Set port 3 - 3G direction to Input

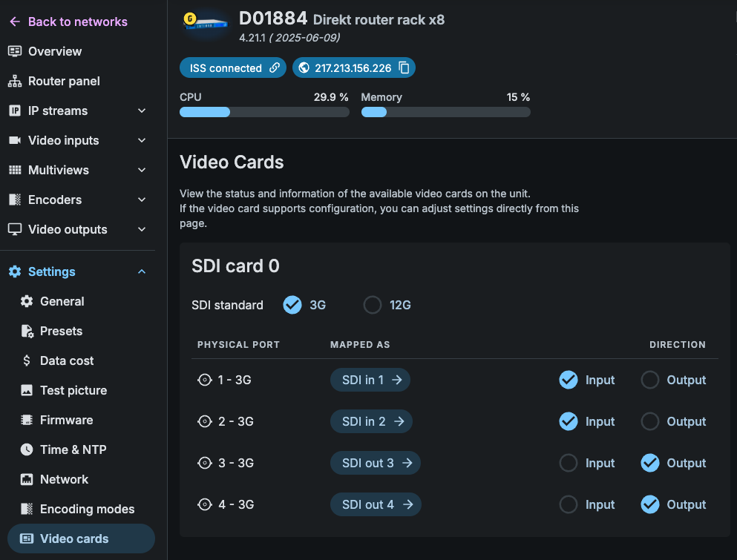569,463
